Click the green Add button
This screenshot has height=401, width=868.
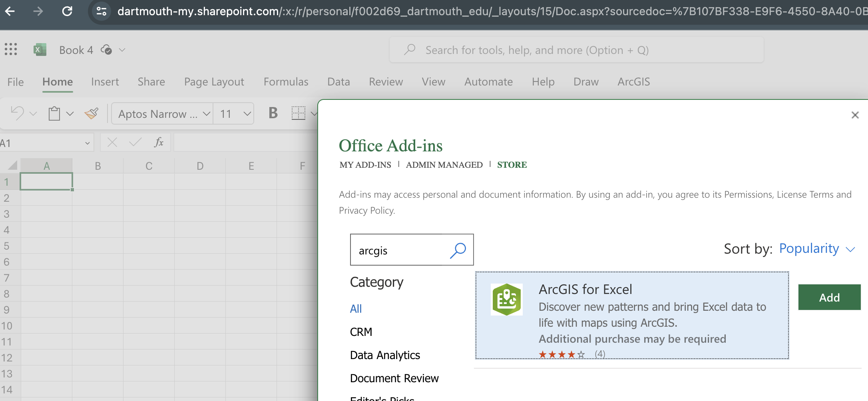[830, 297]
